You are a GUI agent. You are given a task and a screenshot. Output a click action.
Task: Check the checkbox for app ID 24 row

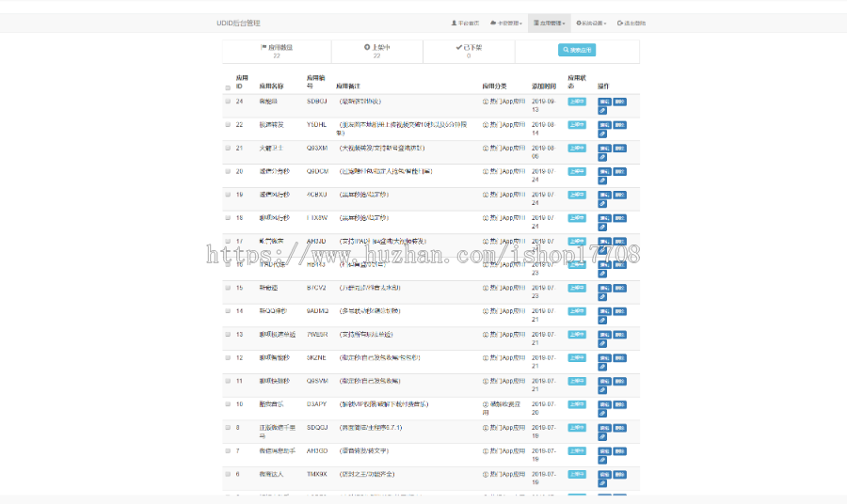tap(228, 102)
